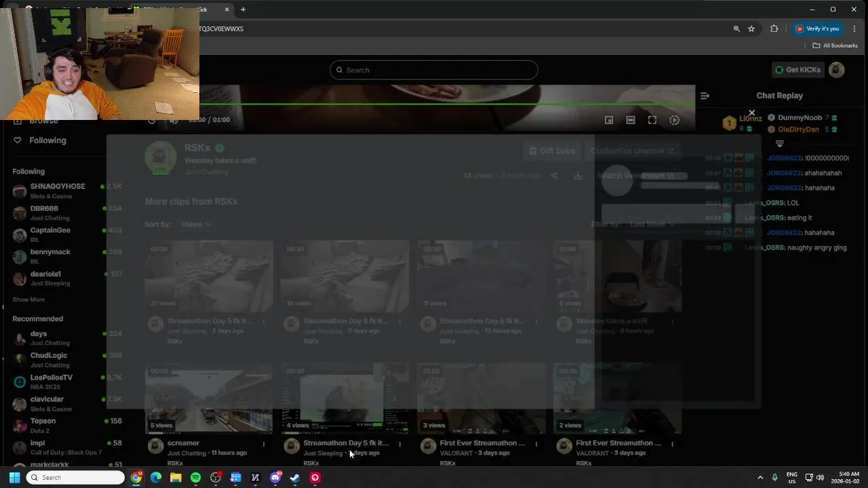This screenshot has height=488, width=868.
Task: Bookmark this page with the star
Action: pos(751,28)
